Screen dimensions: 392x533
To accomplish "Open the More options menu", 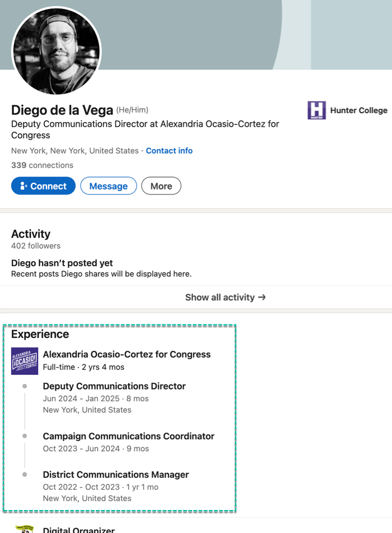I will 161,186.
